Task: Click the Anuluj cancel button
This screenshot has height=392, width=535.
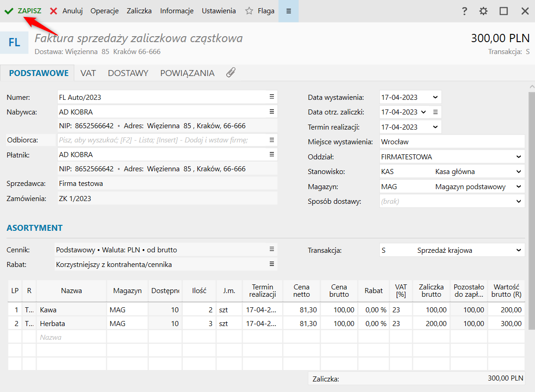Action: [x=66, y=11]
